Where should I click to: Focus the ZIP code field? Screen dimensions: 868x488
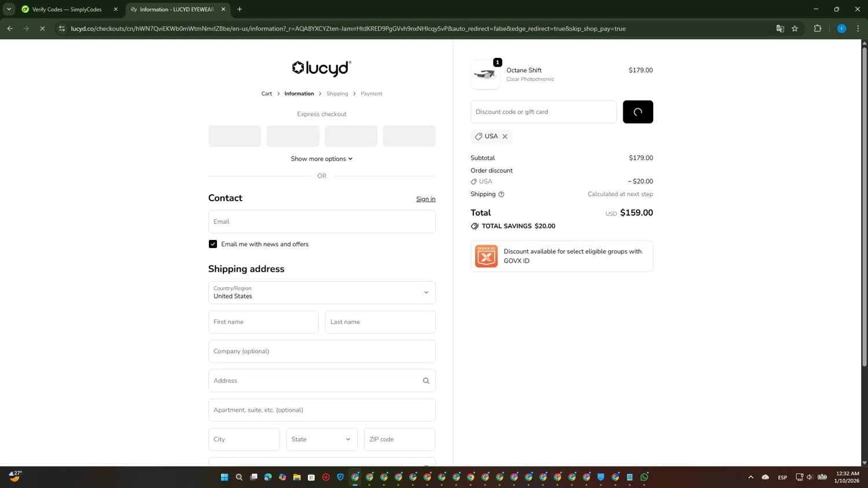pos(400,439)
